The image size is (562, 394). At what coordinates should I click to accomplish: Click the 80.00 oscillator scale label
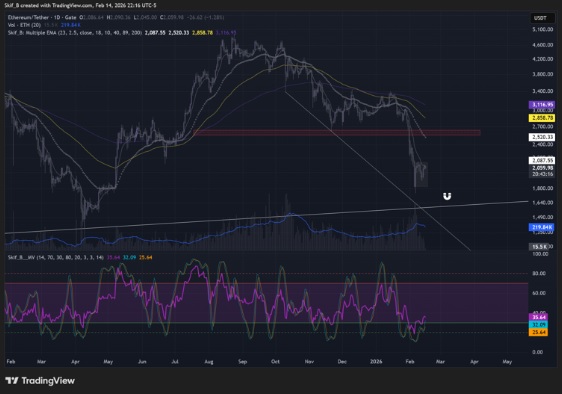540,273
